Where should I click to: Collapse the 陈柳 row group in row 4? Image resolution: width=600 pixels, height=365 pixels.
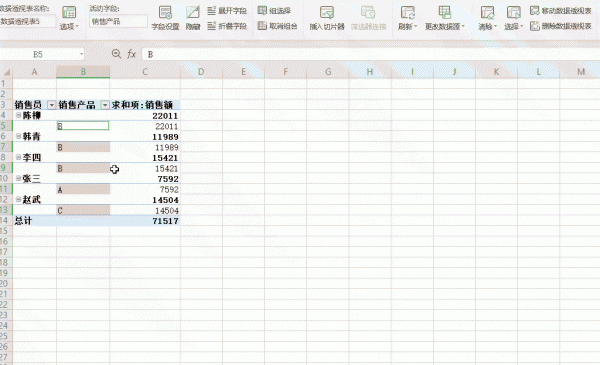[18, 115]
